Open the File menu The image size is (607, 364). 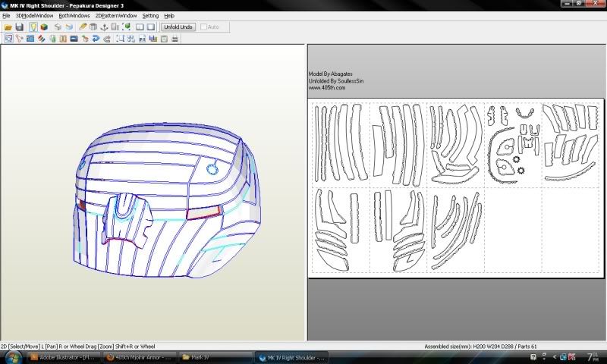(x=6, y=15)
